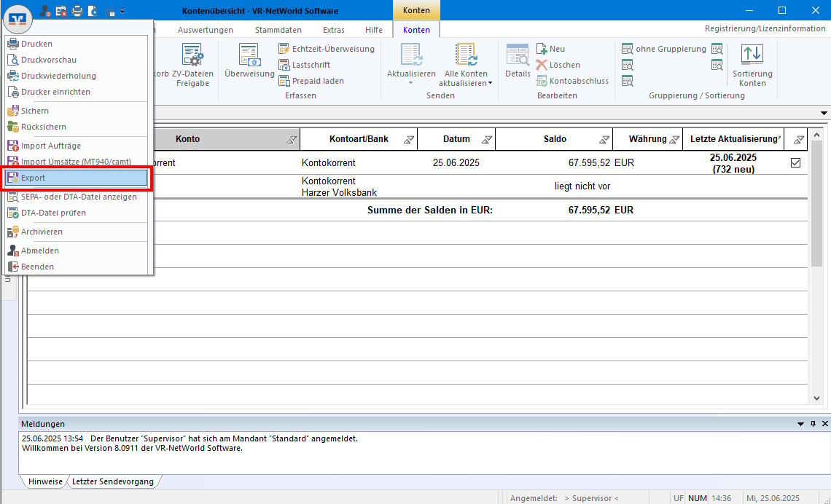Create an Echtzeit-Überweisung
This screenshot has height=504, width=831.
point(327,49)
